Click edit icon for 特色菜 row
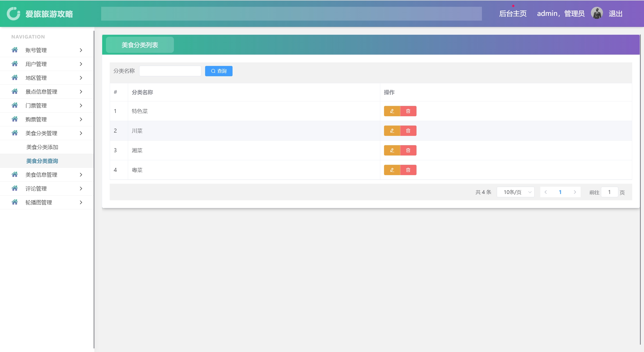The width and height of the screenshot is (644, 352). pyautogui.click(x=392, y=111)
